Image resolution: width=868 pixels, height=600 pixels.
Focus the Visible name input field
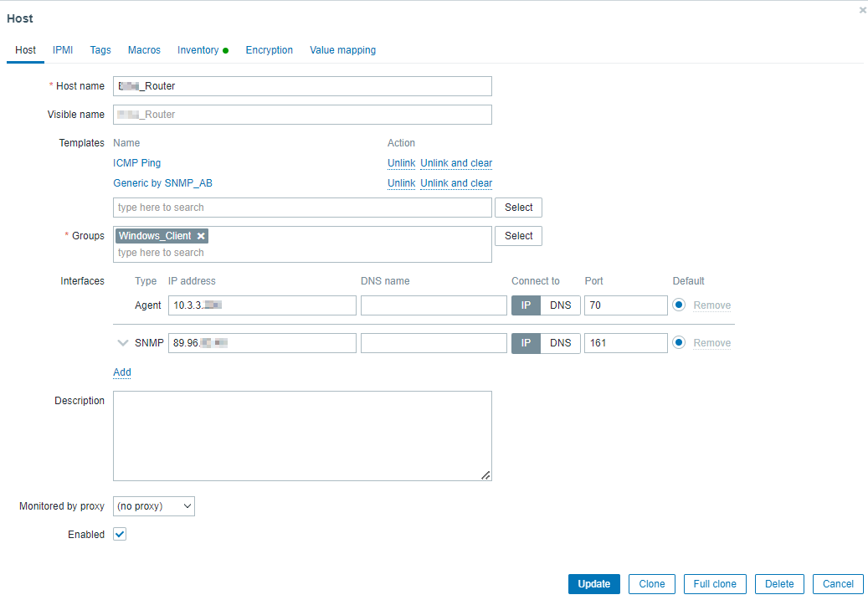[x=302, y=115]
